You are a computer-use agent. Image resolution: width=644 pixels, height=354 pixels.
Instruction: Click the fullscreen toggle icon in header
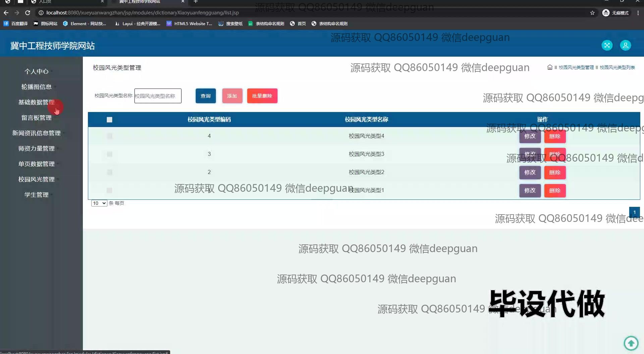[x=607, y=45]
